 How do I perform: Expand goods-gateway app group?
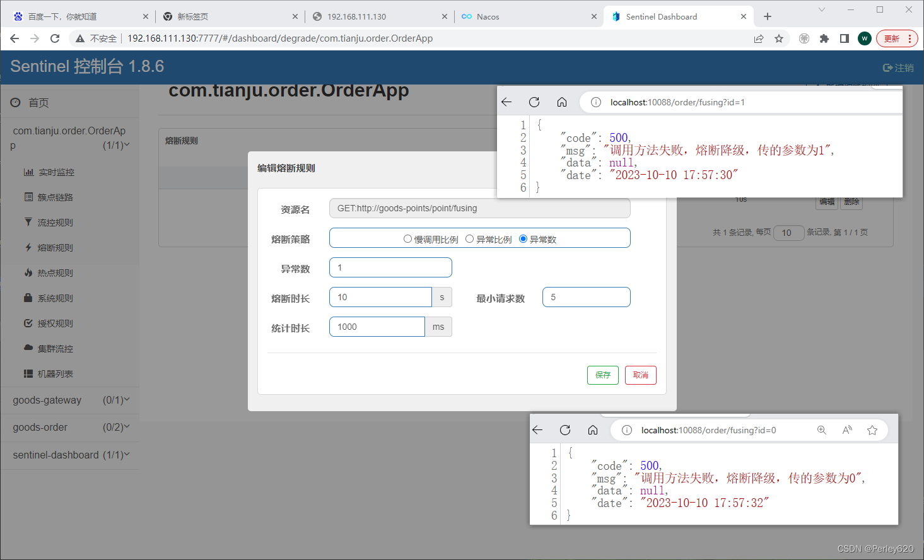[69, 400]
